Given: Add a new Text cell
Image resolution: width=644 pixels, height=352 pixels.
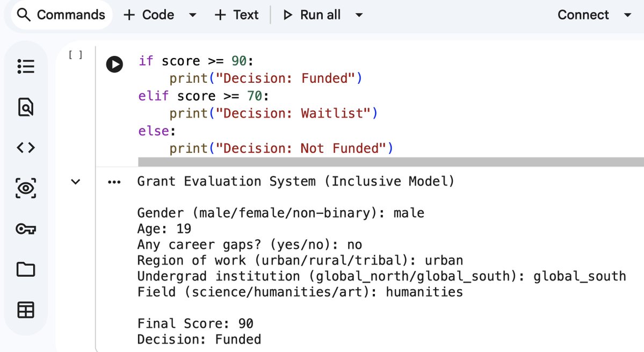Looking at the screenshot, I should pyautogui.click(x=236, y=15).
